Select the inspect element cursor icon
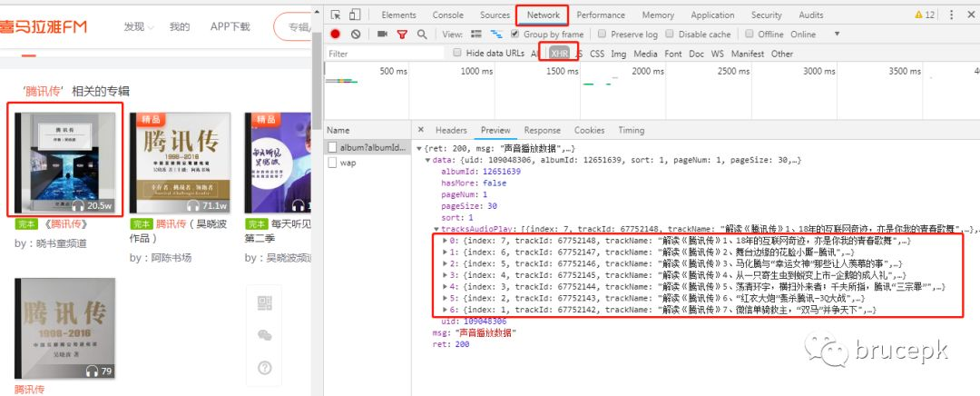Screen dimensions: 980x396 pyautogui.click(x=337, y=15)
